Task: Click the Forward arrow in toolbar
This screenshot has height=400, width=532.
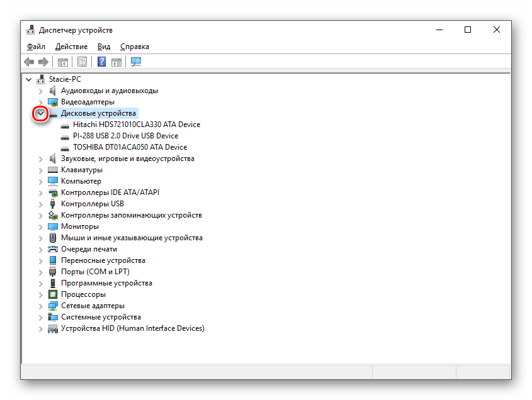Action: (x=43, y=62)
